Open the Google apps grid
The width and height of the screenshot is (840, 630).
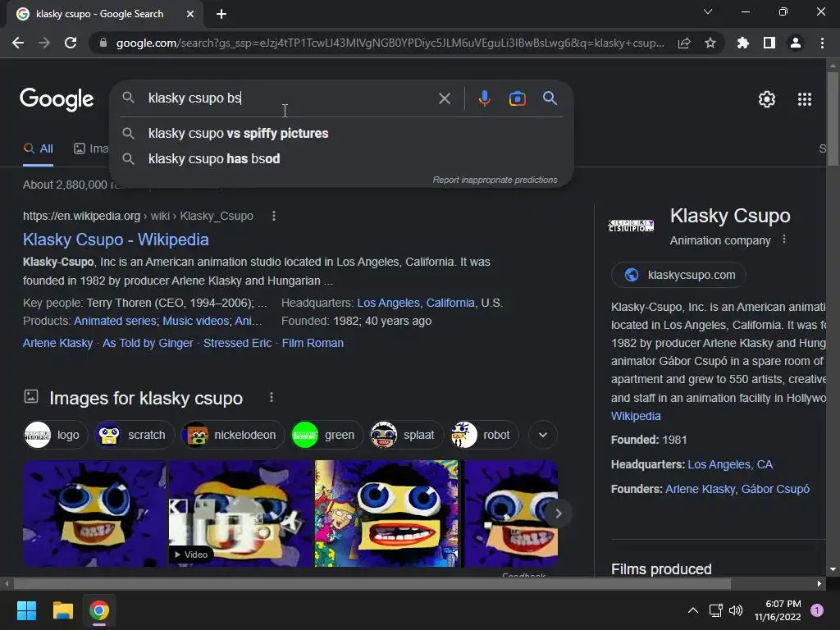pos(805,99)
